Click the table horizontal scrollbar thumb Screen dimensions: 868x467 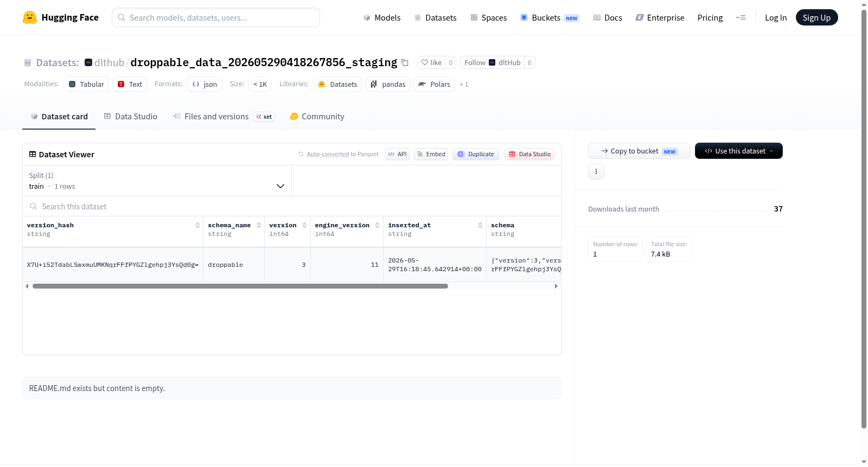click(240, 286)
